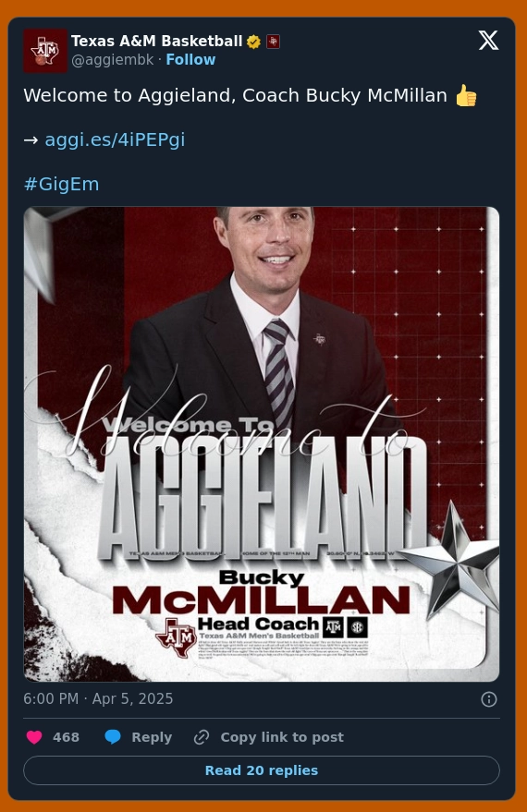Click the 468 likes count
Image resolution: width=527 pixels, height=812 pixels.
[x=66, y=737]
